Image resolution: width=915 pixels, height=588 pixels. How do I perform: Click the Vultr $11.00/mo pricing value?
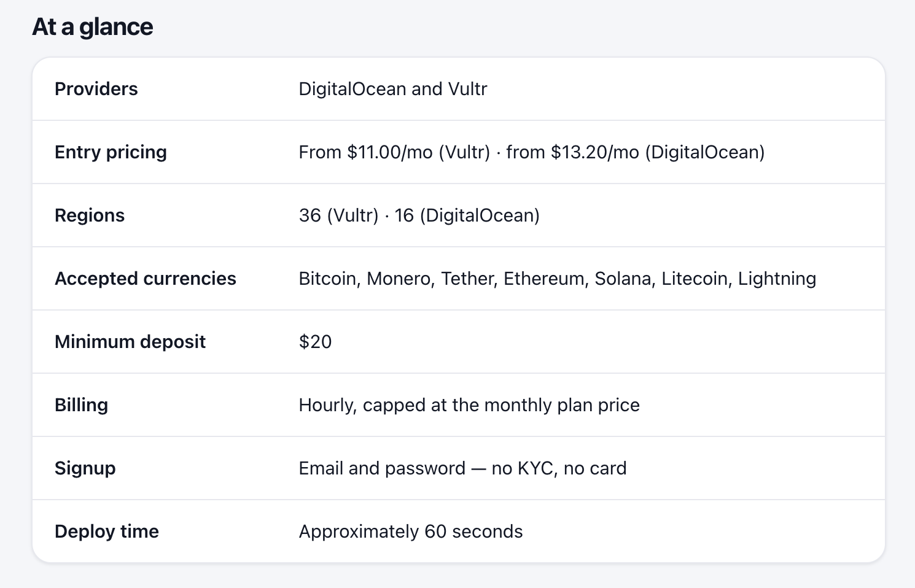point(394,152)
